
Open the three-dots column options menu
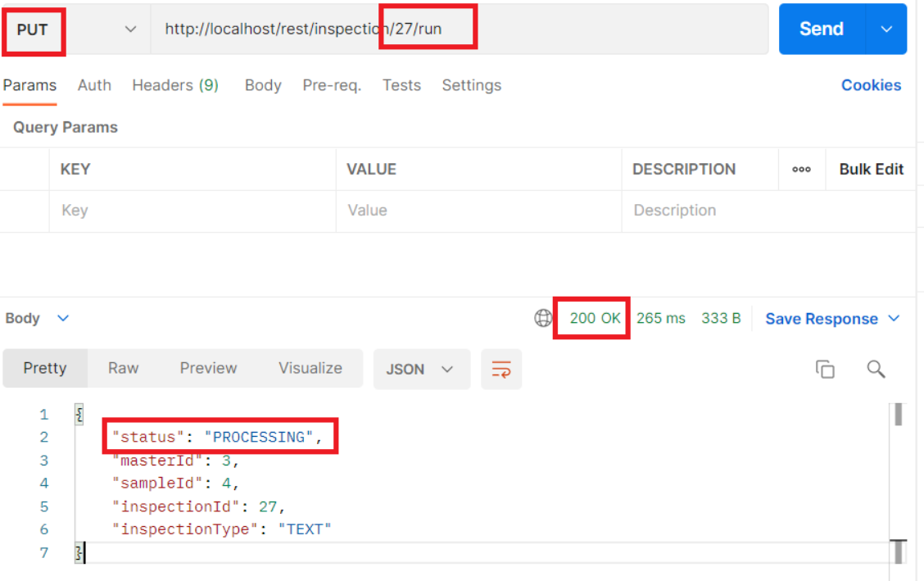[x=801, y=170]
